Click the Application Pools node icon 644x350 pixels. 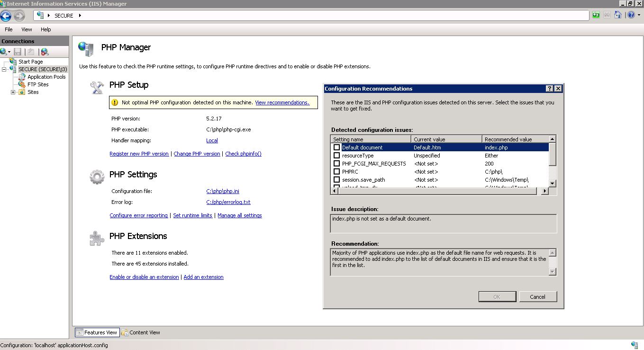coord(22,77)
